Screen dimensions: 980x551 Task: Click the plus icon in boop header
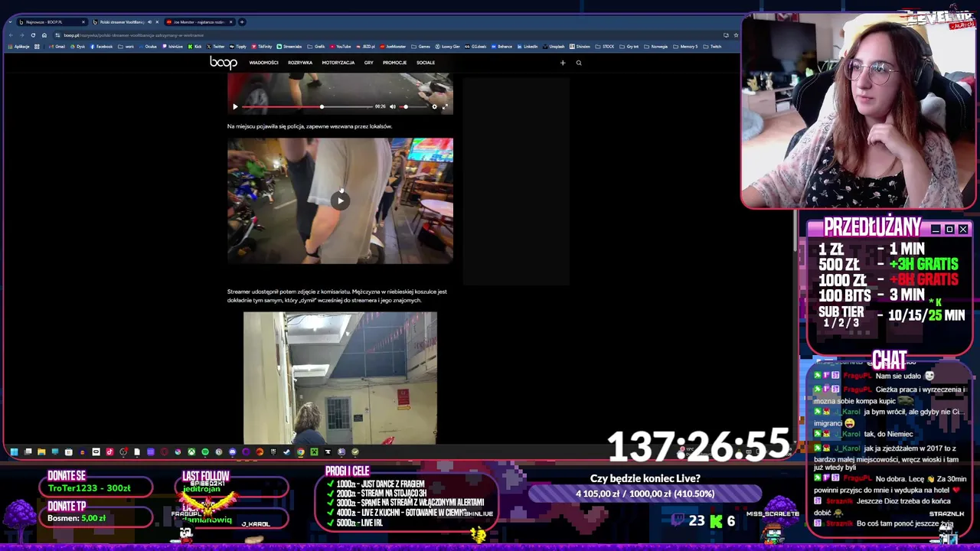(563, 63)
